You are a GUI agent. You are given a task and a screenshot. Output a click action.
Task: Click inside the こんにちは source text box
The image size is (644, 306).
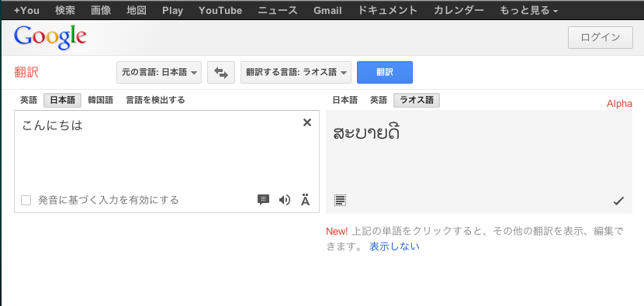(167, 161)
